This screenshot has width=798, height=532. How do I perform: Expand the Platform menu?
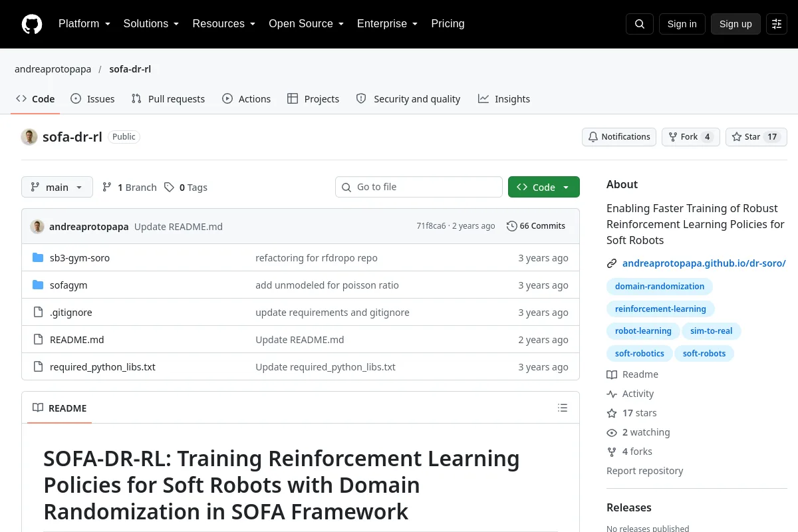tap(84, 24)
